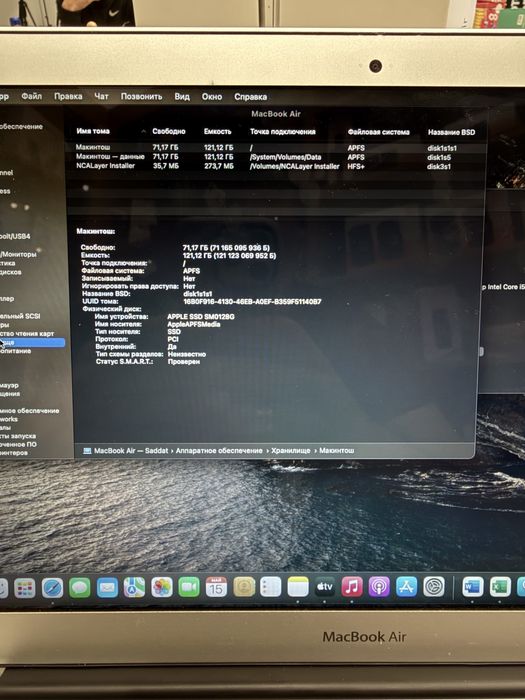Open the Справка menu
Image resolution: width=525 pixels, height=700 pixels.
click(250, 96)
